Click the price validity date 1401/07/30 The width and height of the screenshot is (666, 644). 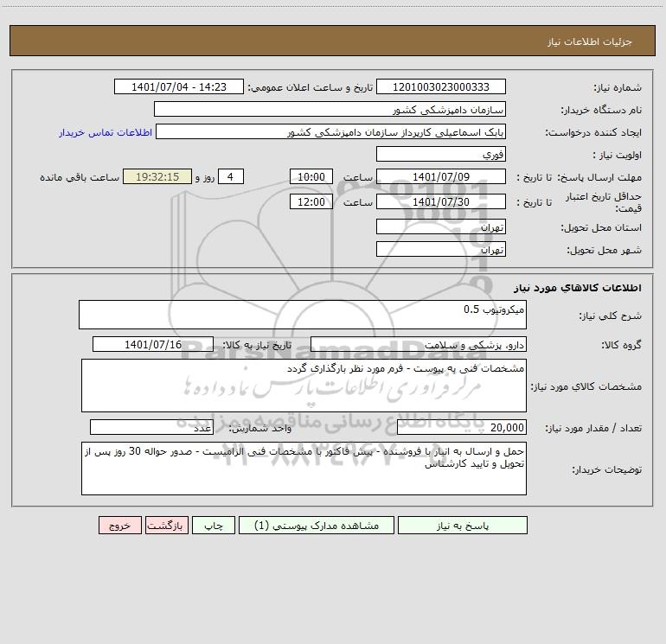(x=441, y=201)
